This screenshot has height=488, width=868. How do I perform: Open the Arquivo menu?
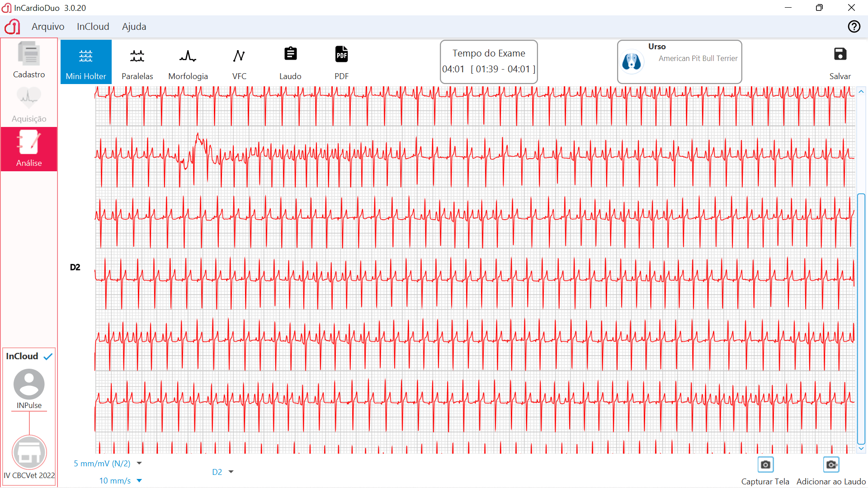pyautogui.click(x=48, y=27)
